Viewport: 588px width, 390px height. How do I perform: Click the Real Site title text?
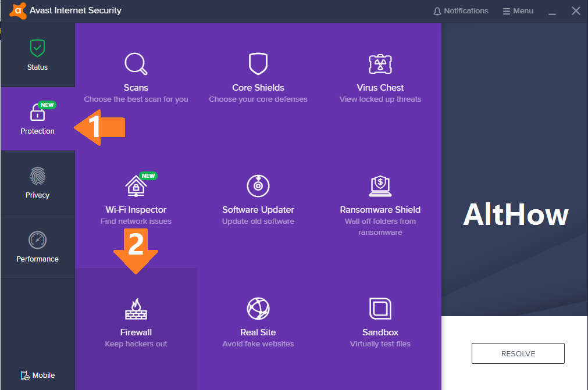click(258, 332)
